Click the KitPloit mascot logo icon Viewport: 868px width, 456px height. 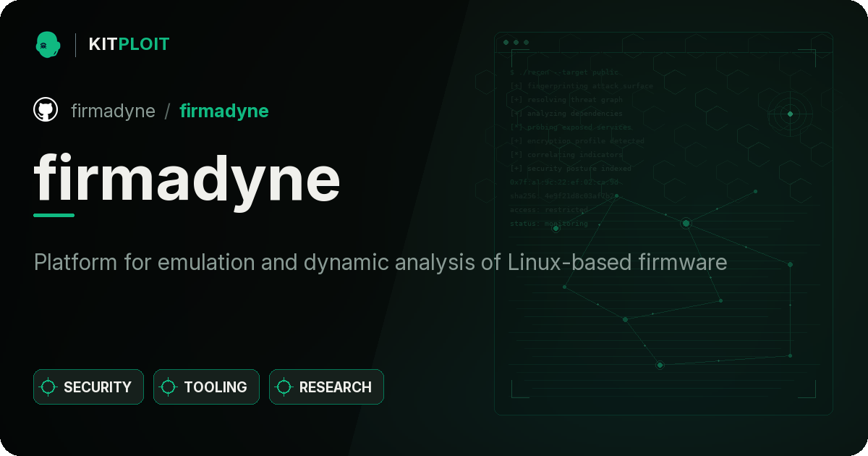pos(48,44)
